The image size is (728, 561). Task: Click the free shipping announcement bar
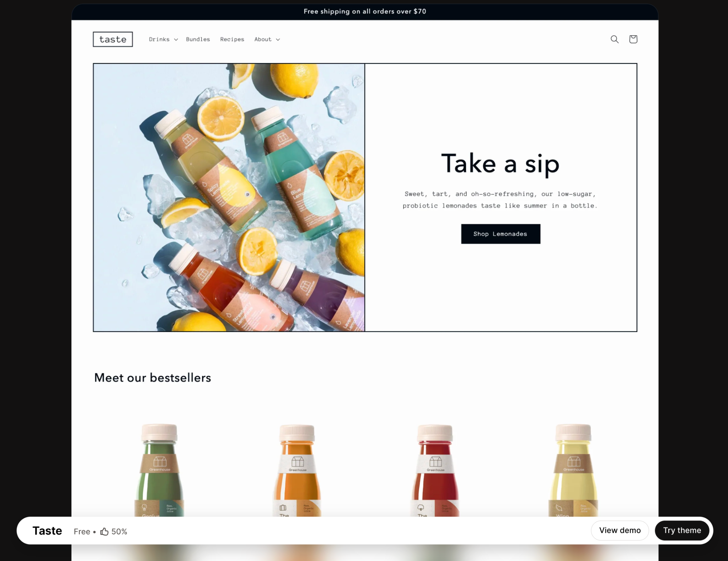point(365,12)
